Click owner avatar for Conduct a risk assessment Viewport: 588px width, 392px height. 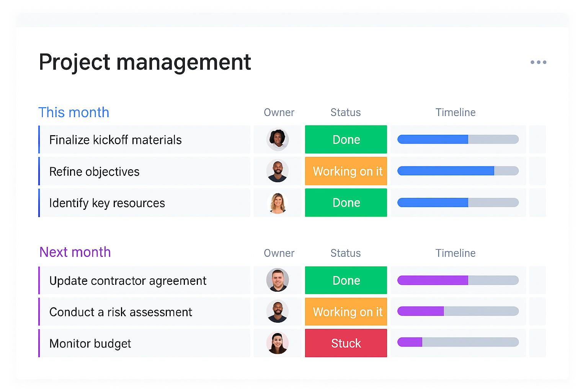pyautogui.click(x=278, y=312)
